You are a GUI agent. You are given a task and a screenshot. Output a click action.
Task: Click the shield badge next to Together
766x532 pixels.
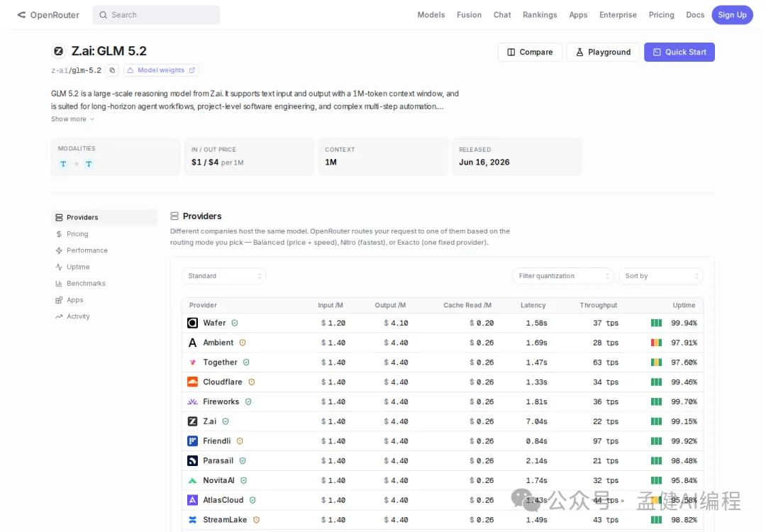[x=246, y=362]
